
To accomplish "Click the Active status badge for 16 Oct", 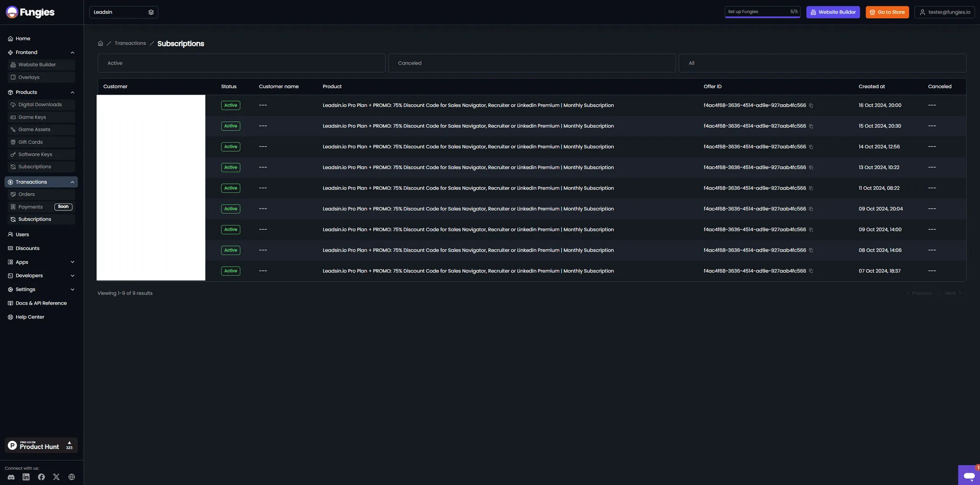I will pos(231,105).
